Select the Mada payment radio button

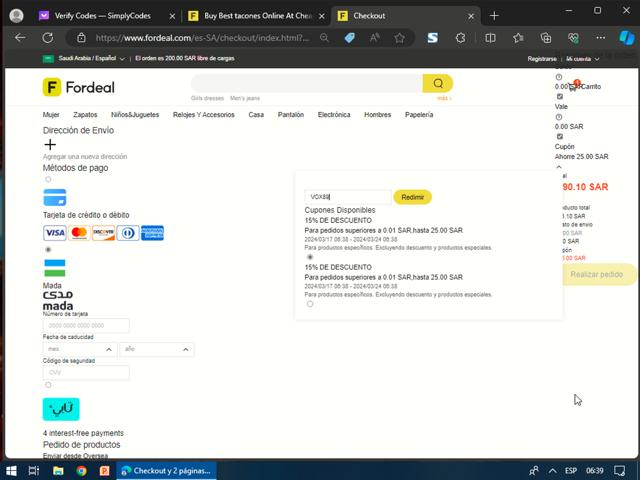click(x=48, y=249)
